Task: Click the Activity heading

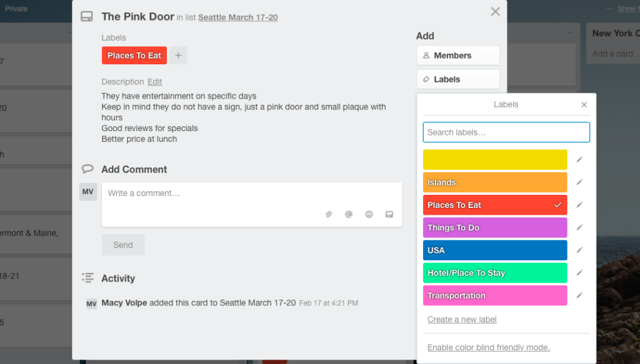Action: 118,278
